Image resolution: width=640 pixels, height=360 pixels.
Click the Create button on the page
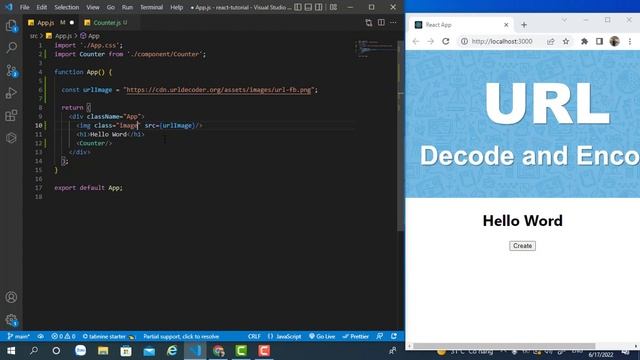coord(522,246)
